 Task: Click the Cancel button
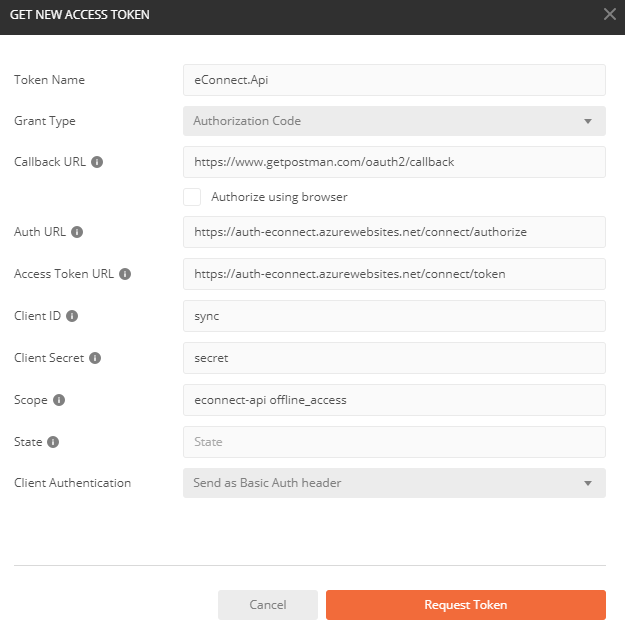[268, 605]
